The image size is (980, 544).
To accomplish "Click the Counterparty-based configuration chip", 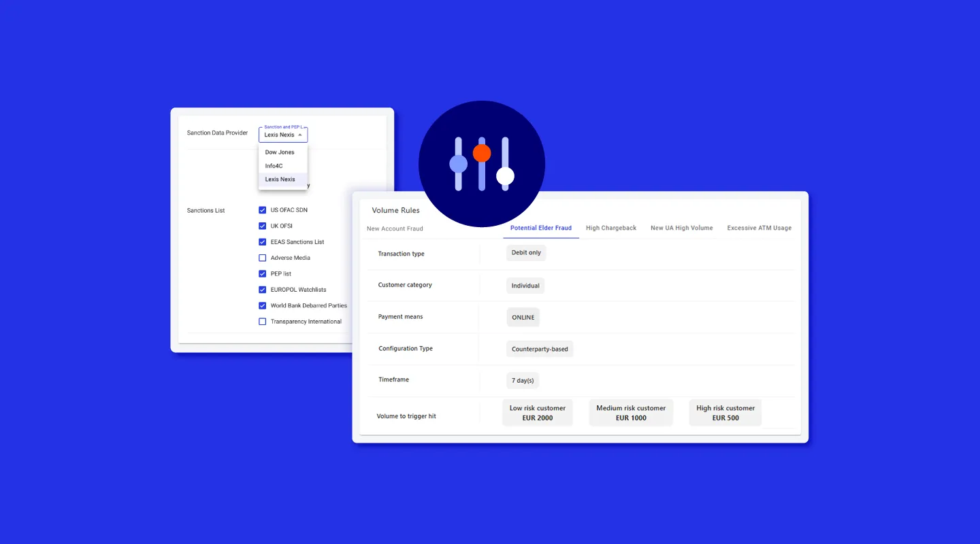I will tap(540, 349).
